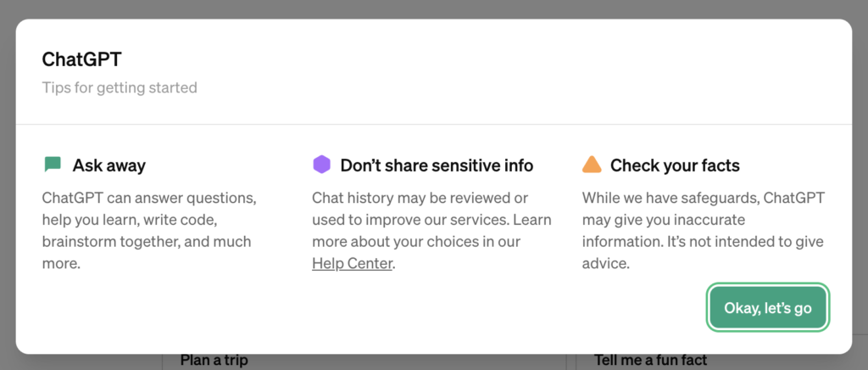The image size is (868, 370).
Task: Select the Check your facts heading
Action: [675, 165]
